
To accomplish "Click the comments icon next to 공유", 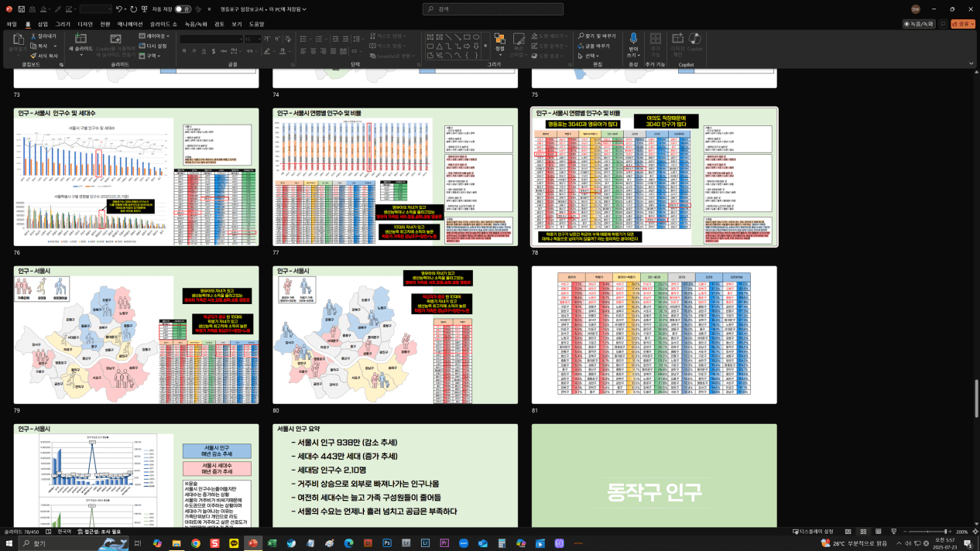I will pyautogui.click(x=943, y=24).
